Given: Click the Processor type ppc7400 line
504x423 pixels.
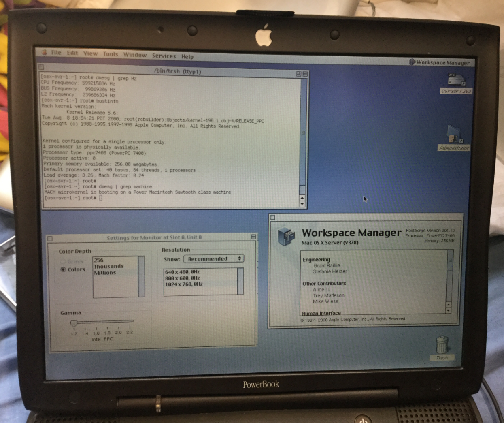Looking at the screenshot, I should pyautogui.click(x=94, y=153).
